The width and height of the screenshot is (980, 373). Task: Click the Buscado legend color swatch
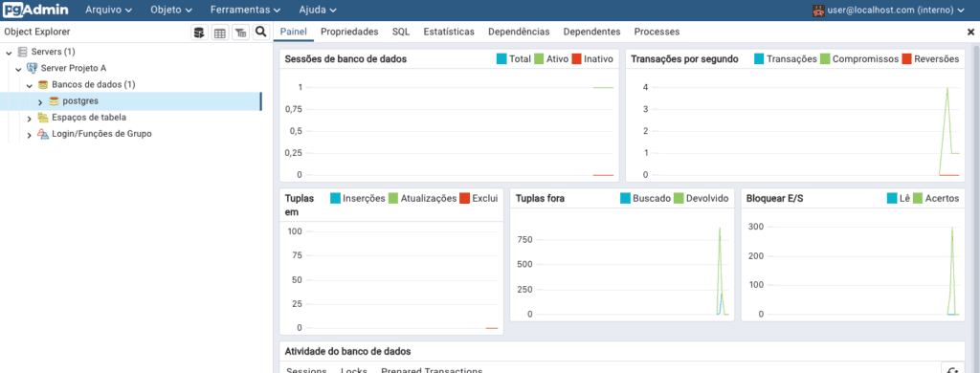(625, 198)
